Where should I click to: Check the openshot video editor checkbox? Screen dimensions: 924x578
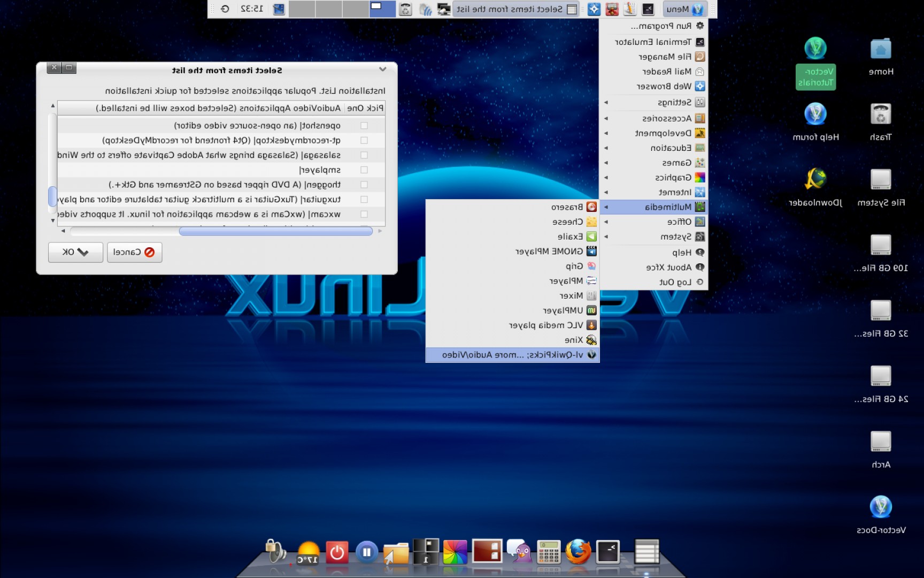[x=364, y=125]
